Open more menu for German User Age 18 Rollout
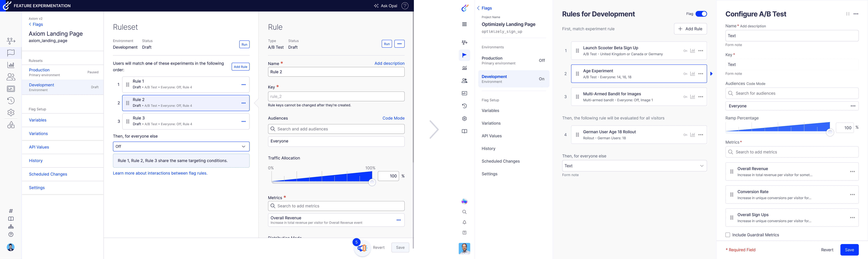The image size is (868, 259). point(701,135)
